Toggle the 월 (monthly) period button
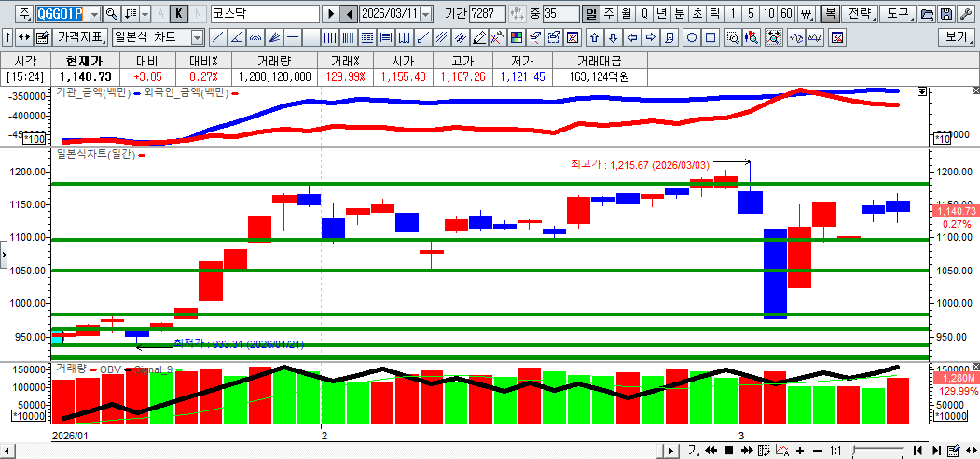The width and height of the screenshot is (980, 459). tap(626, 14)
